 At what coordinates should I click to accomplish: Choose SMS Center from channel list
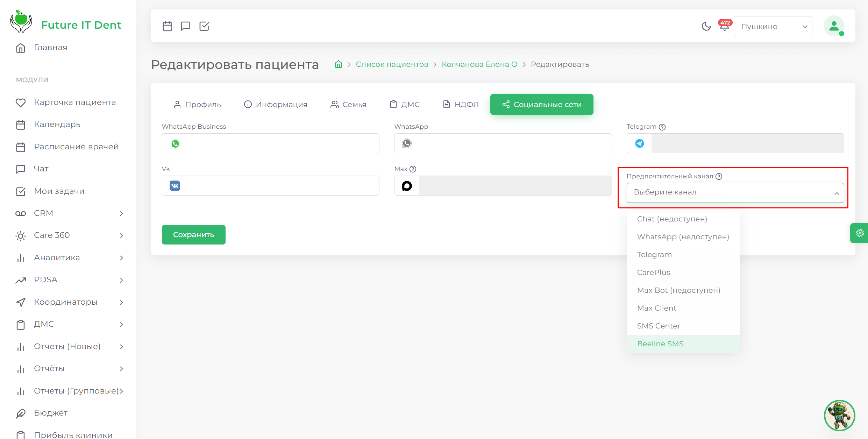coord(683,326)
